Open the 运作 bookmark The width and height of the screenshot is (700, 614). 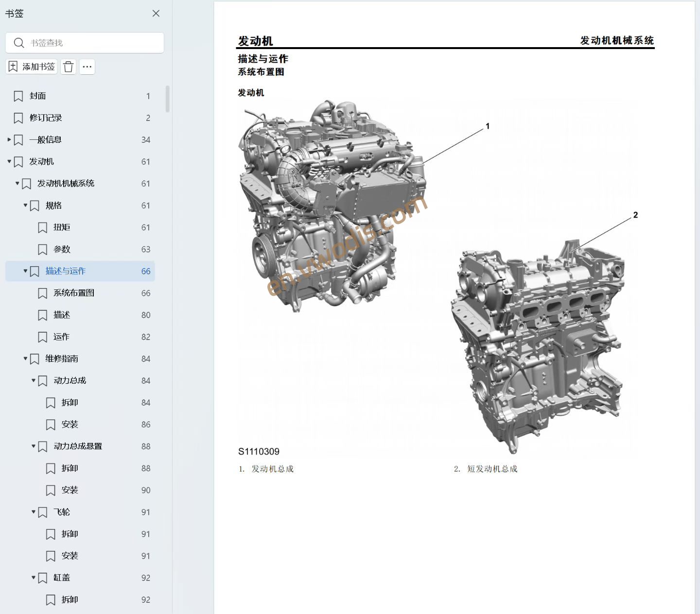(x=62, y=337)
